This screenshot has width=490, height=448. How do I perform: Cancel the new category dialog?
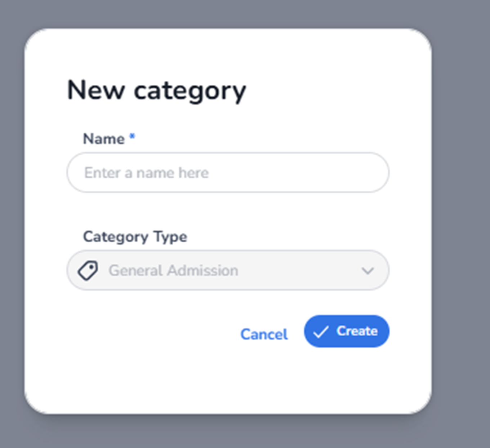coord(264,334)
